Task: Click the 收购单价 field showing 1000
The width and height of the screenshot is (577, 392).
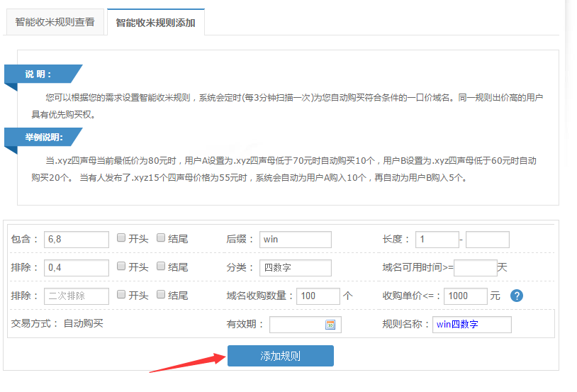Action: point(466,296)
